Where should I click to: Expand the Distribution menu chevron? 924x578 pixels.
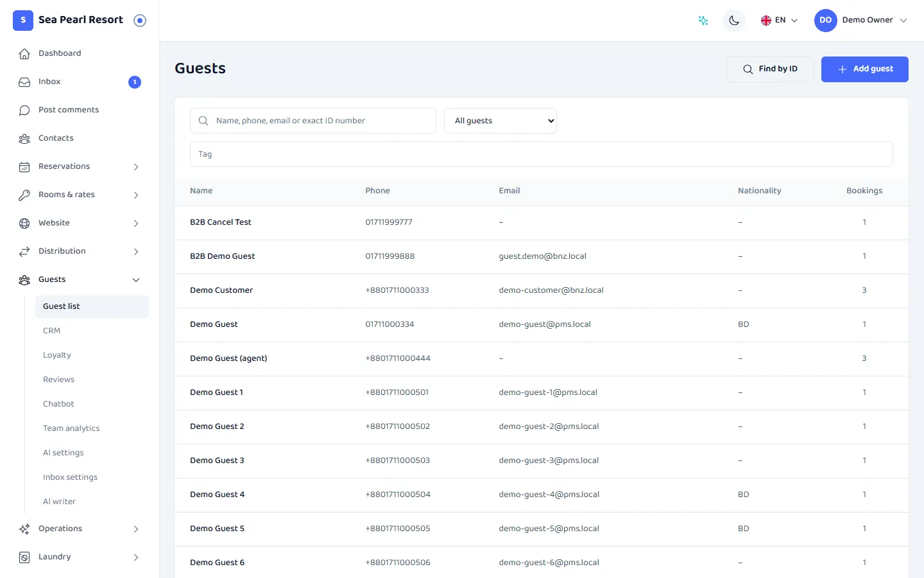tap(136, 252)
